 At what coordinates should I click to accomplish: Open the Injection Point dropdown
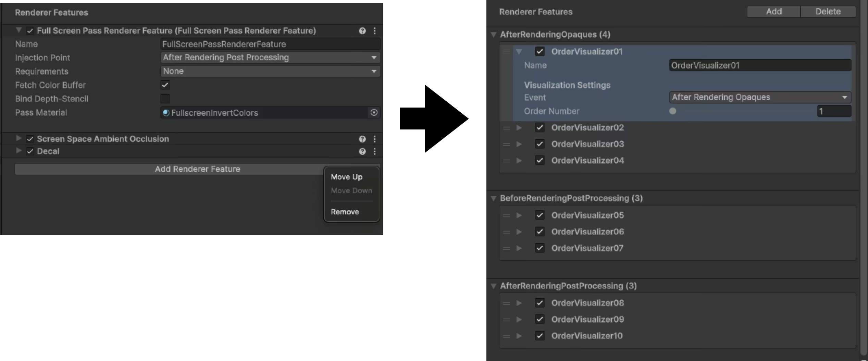pos(270,58)
